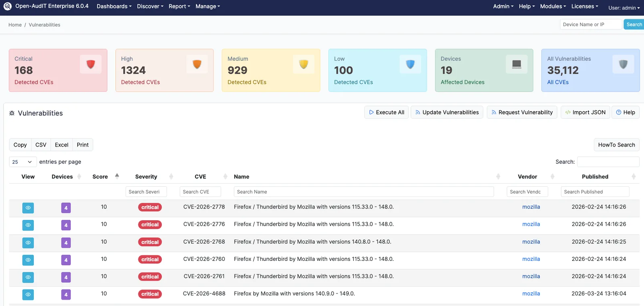View details for CVE-2026-2776 eye icon
644x306 pixels.
click(x=28, y=225)
